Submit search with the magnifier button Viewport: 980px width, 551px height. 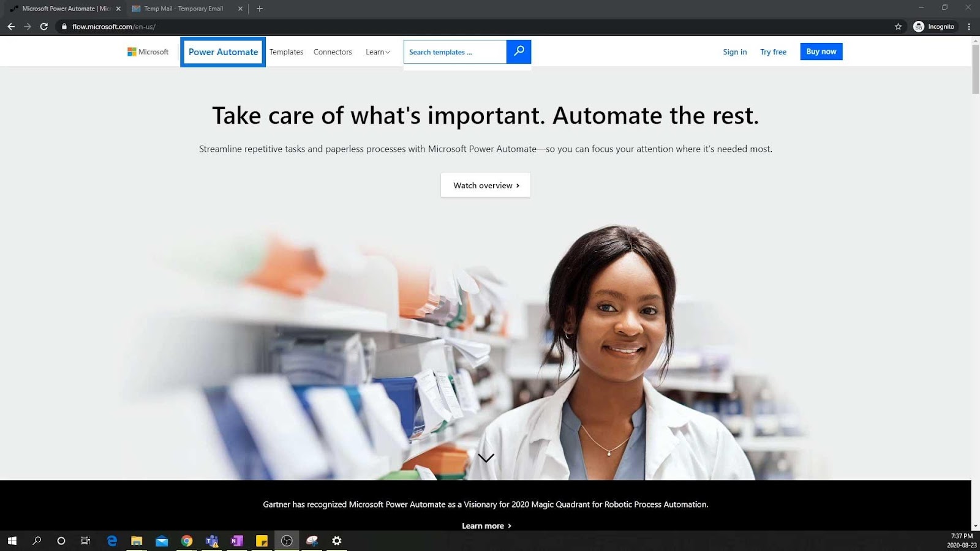(x=519, y=51)
